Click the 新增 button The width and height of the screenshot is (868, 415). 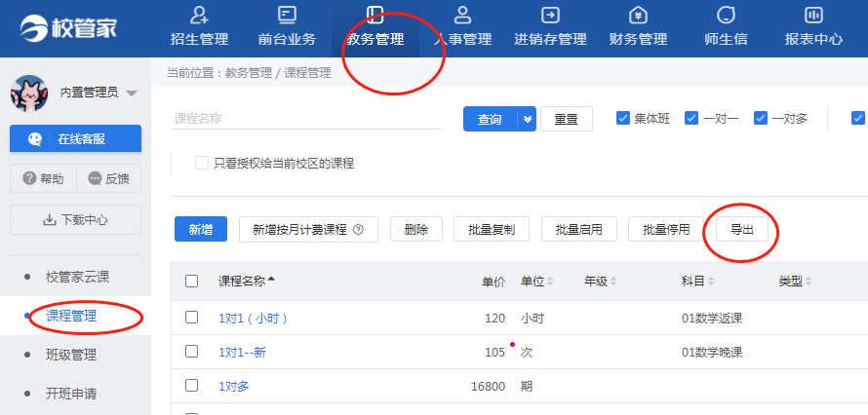[201, 229]
